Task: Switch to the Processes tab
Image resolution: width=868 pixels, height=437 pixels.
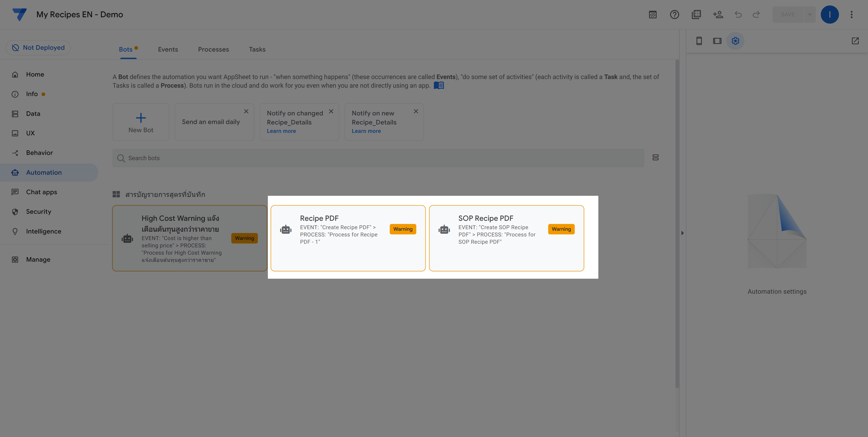Action: coord(213,50)
